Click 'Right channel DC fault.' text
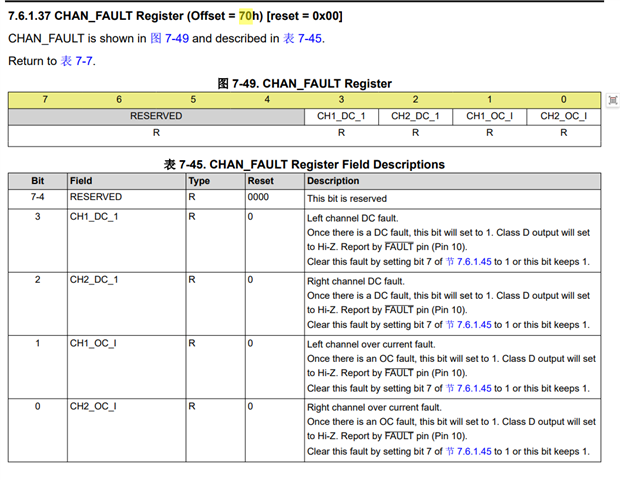 coord(356,281)
